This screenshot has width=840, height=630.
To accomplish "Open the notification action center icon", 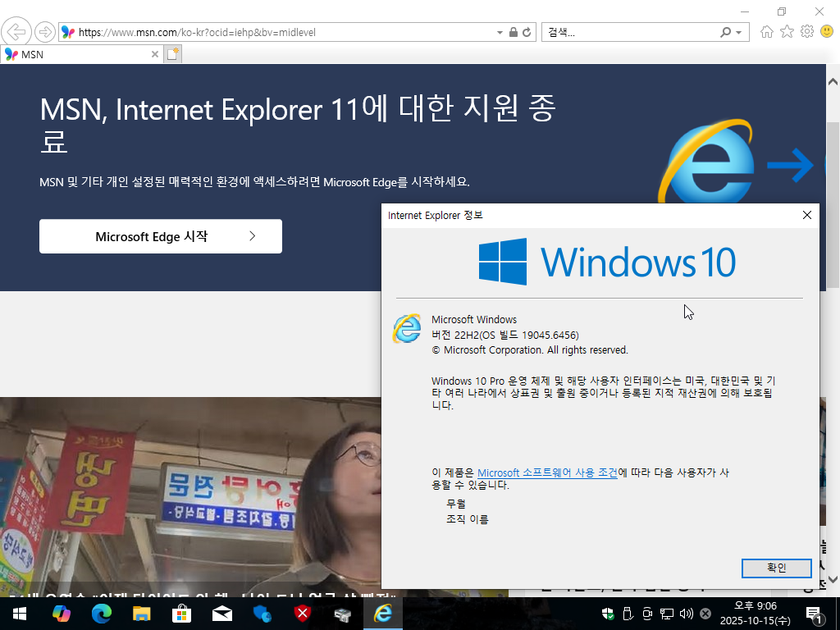I will point(815,614).
